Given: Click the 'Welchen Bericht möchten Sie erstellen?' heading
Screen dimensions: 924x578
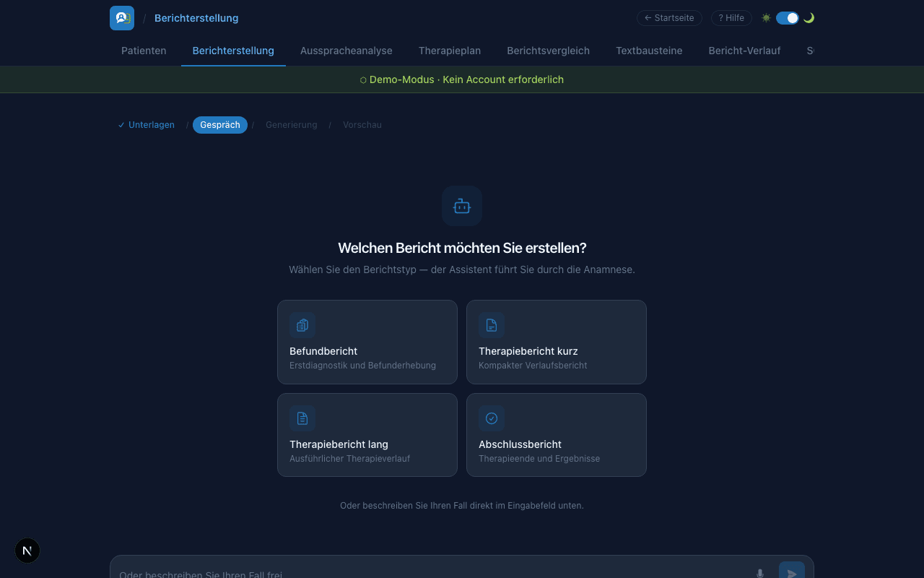Looking at the screenshot, I should coord(462,248).
